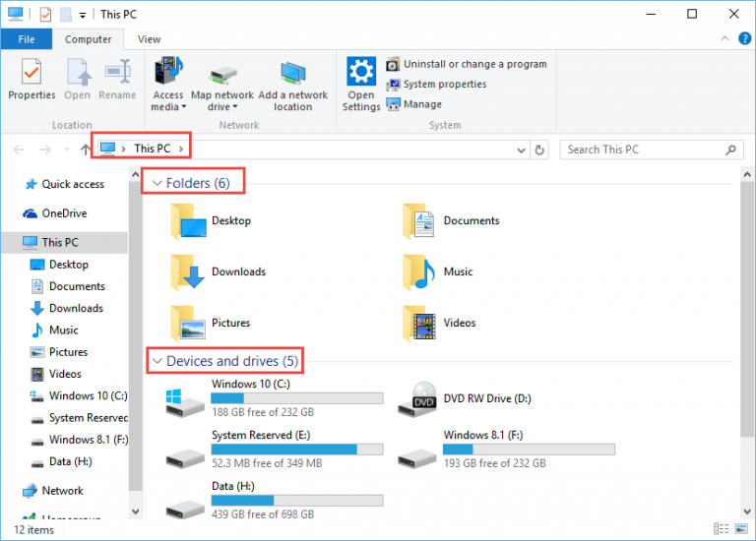The height and width of the screenshot is (541, 756).
Task: Open the address bar history dropdown
Action: [x=521, y=150]
